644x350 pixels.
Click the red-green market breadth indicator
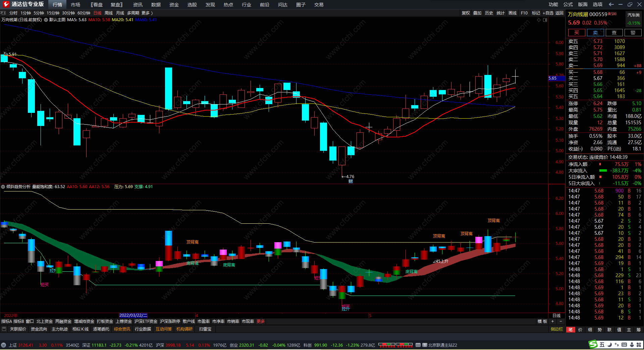395,345
